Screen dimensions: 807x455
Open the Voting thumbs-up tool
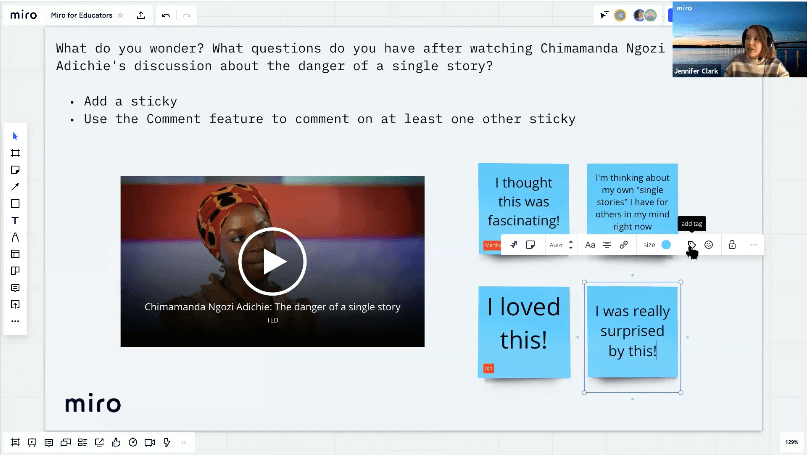click(x=116, y=442)
